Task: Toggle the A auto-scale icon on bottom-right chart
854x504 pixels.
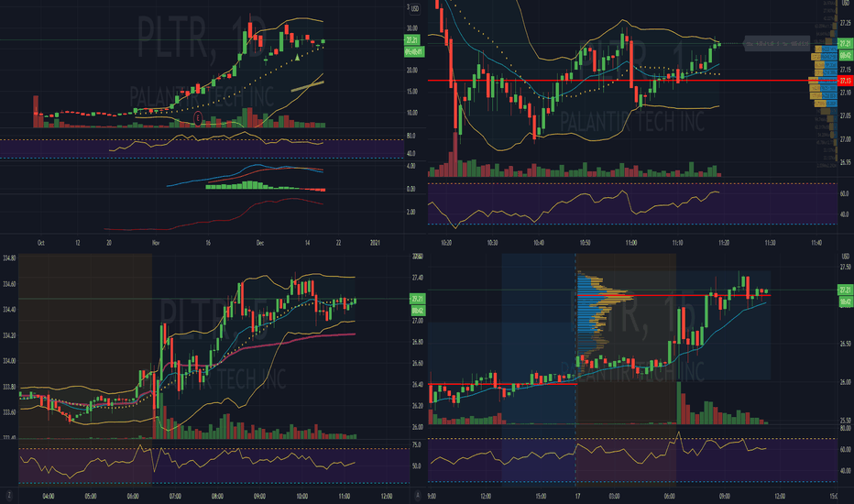Action: (x=418, y=496)
